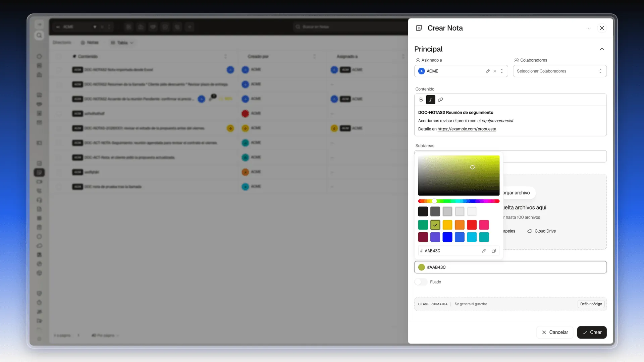
Task: Open the Asignado a dropdown arrows
Action: [502, 71]
